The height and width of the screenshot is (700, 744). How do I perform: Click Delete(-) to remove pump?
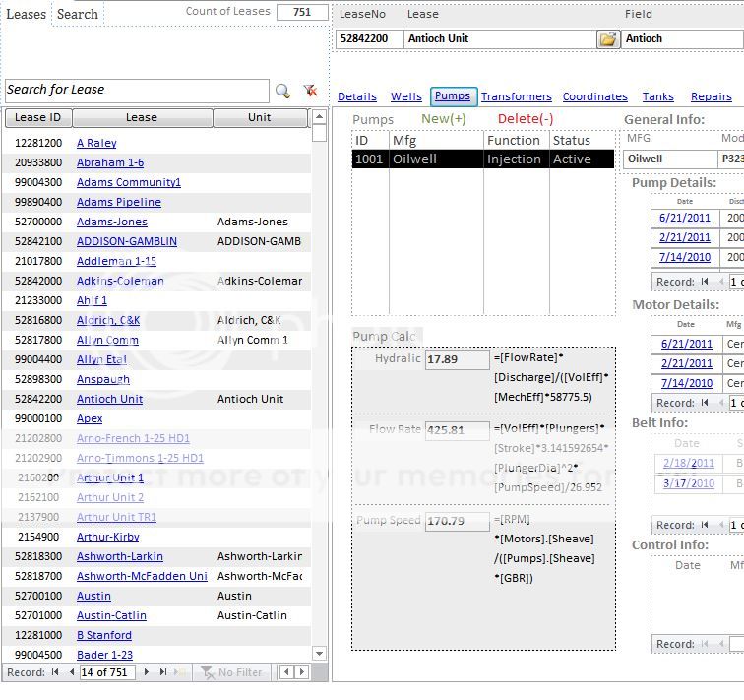click(525, 119)
